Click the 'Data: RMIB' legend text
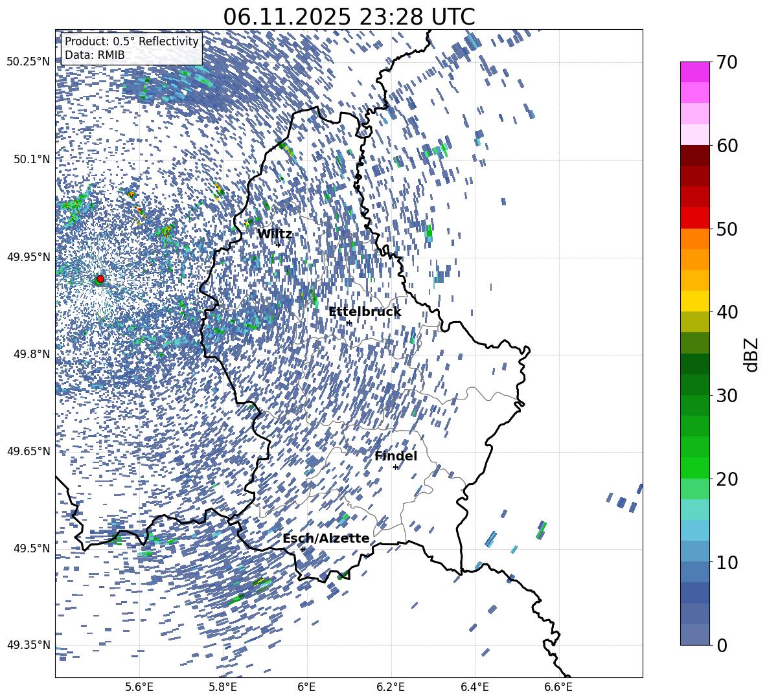The height and width of the screenshot is (700, 767). pyautogui.click(x=95, y=55)
